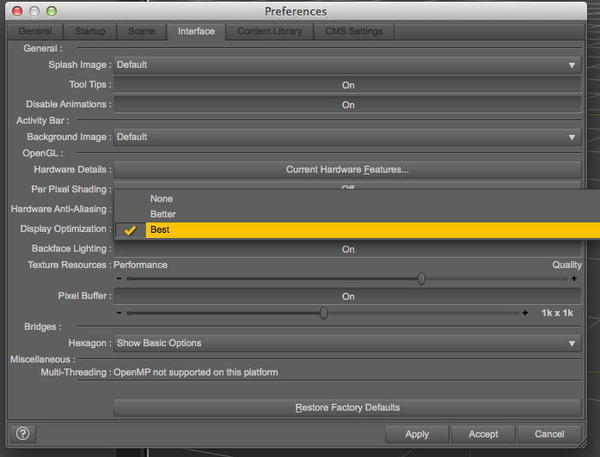Click the Texture Resources slider handle
Image resolution: width=600 pixels, height=457 pixels.
pyautogui.click(x=421, y=280)
